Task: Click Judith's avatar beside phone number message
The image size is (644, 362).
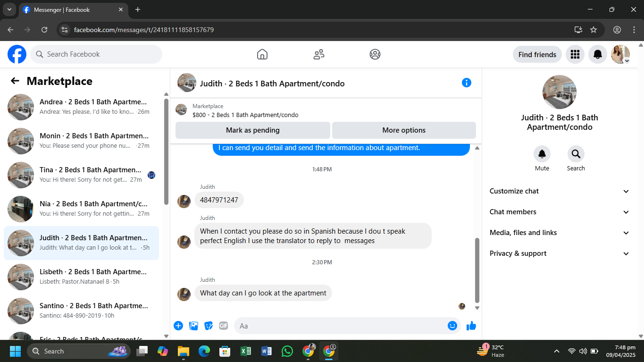Action: [184, 202]
